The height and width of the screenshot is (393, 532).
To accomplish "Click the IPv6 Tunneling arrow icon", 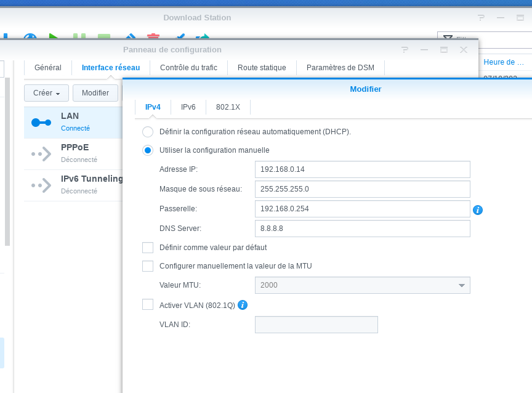I will [41, 185].
